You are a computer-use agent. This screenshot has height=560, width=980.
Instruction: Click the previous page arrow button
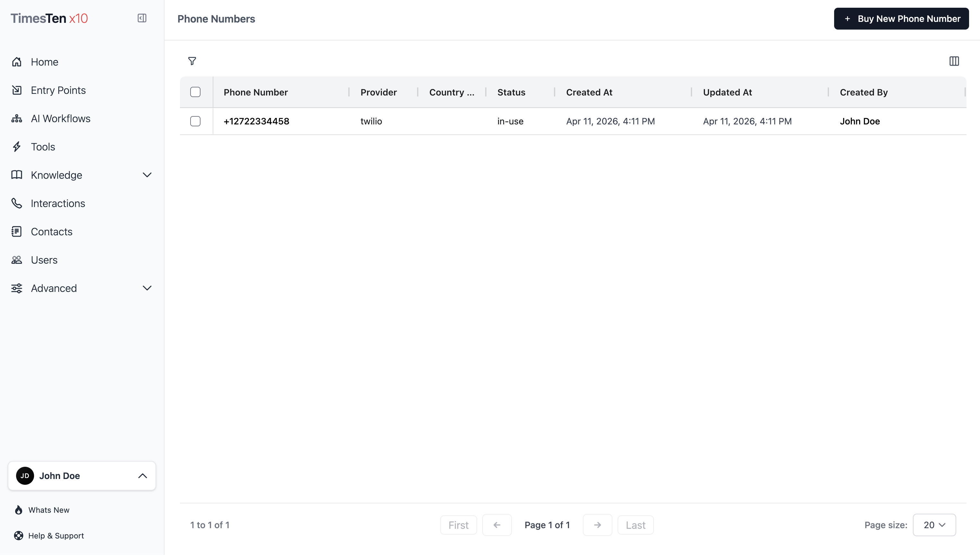tap(496, 525)
